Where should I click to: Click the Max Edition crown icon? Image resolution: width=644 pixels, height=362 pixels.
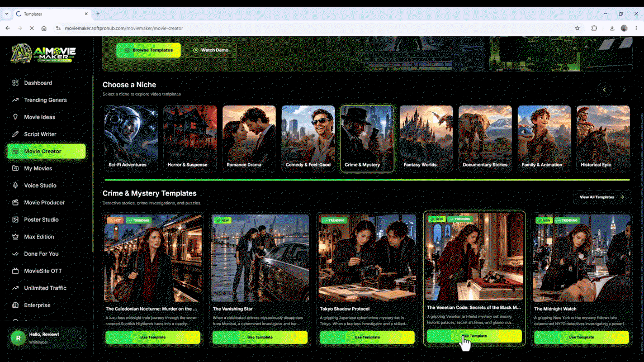(15, 237)
